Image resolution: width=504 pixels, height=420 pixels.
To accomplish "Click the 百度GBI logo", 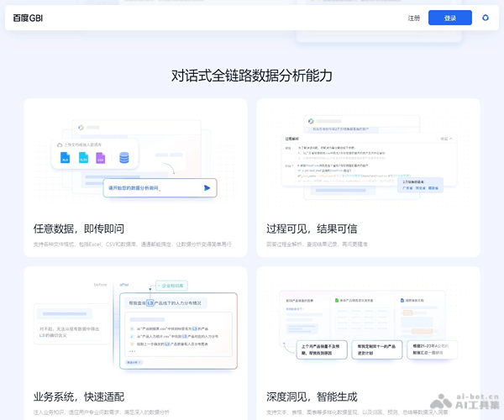I will [38, 18].
